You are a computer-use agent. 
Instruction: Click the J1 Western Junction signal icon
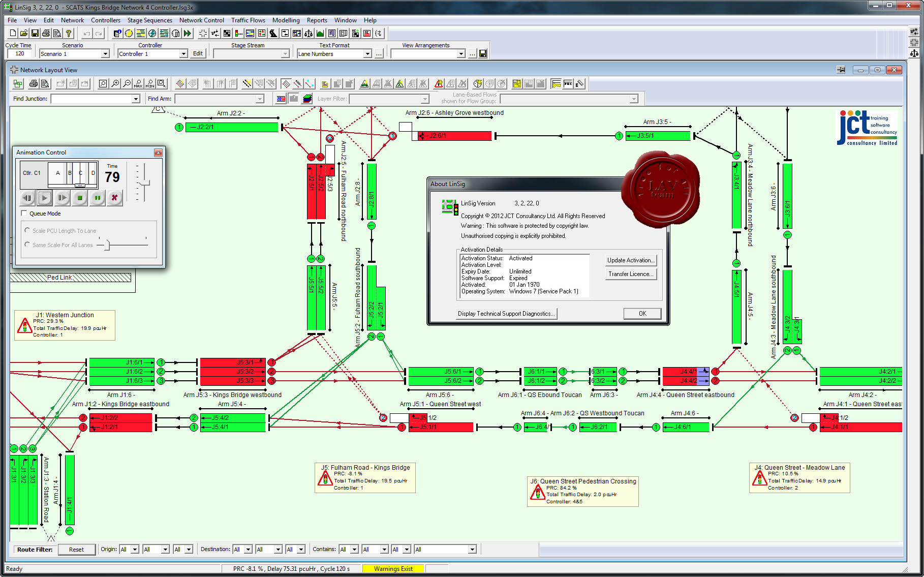(x=24, y=325)
